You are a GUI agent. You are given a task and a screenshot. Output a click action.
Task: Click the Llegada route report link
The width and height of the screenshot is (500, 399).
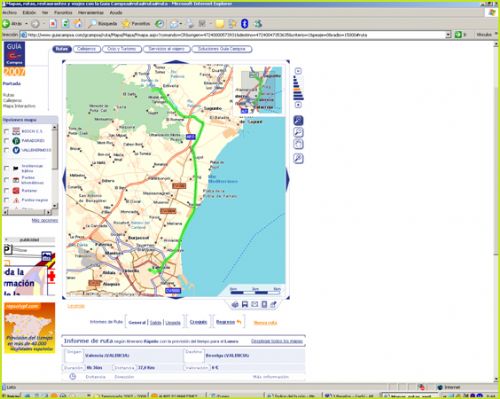coord(173,322)
